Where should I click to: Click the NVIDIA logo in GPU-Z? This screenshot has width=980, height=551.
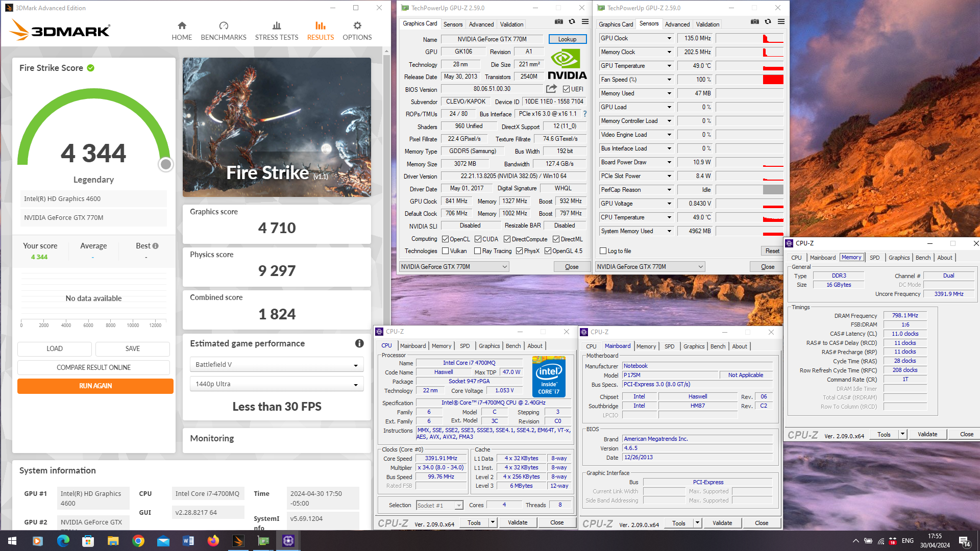click(x=567, y=64)
